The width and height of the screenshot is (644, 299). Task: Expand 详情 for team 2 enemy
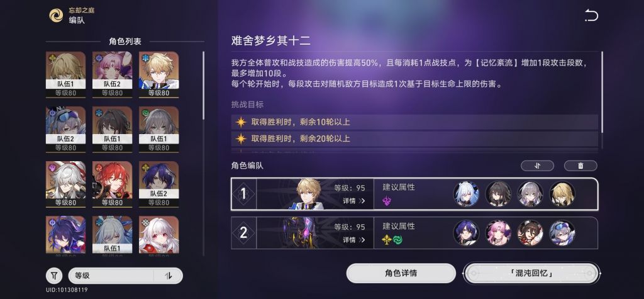[x=353, y=240]
